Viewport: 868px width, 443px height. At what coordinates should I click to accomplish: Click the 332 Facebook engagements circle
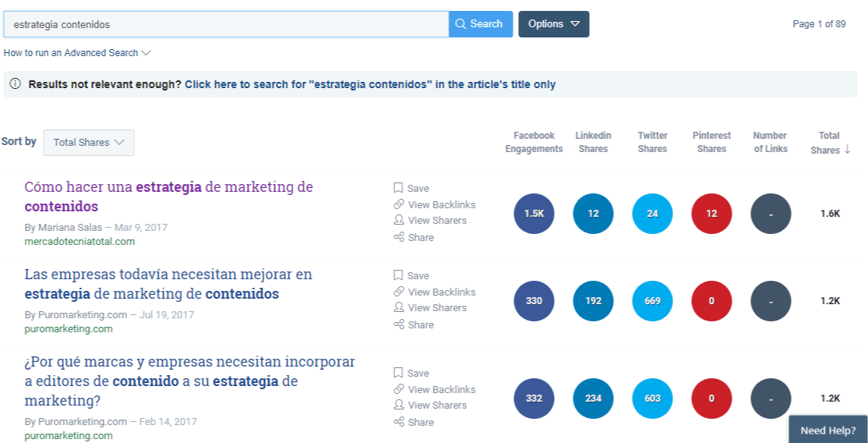click(534, 399)
